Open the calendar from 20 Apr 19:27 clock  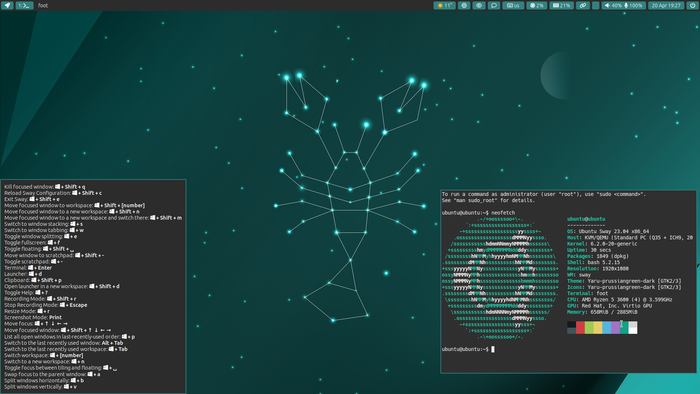(666, 5)
